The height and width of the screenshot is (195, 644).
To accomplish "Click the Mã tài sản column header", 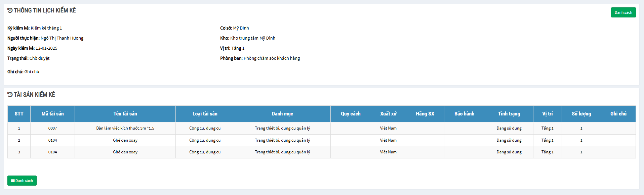I will (x=52, y=114).
